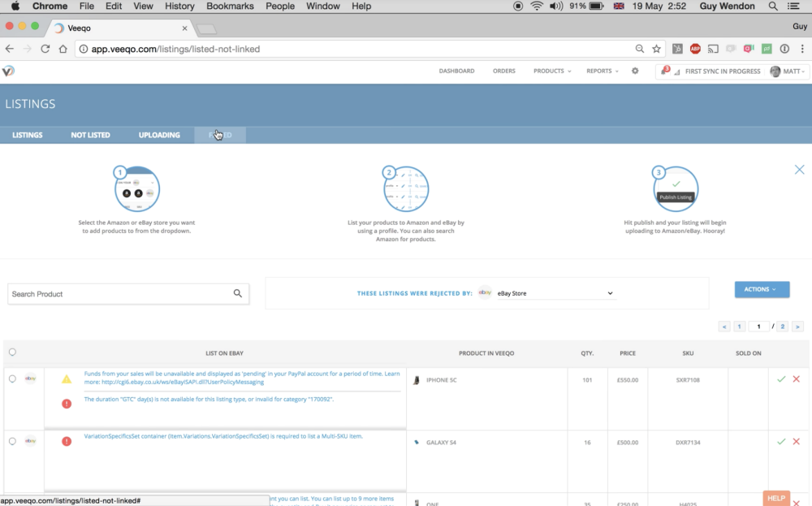Click the SKU value DXR7134
Image resolution: width=812 pixels, height=506 pixels.
pos(688,443)
